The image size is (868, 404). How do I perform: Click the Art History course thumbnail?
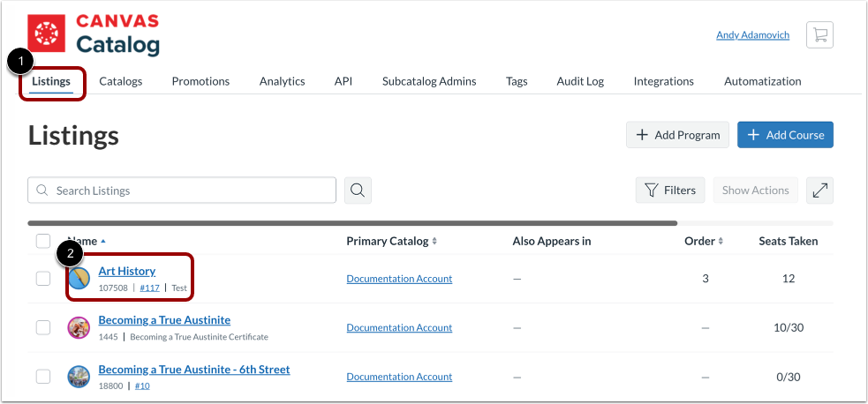79,279
